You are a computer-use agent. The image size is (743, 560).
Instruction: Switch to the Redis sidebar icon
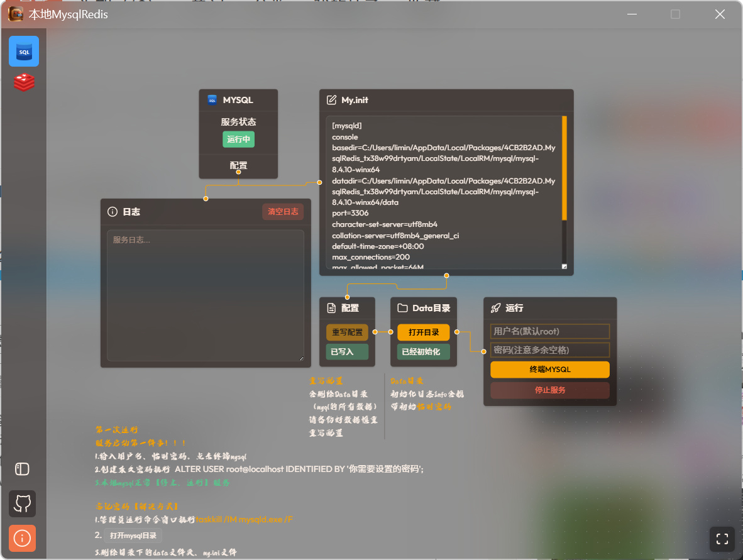(24, 82)
